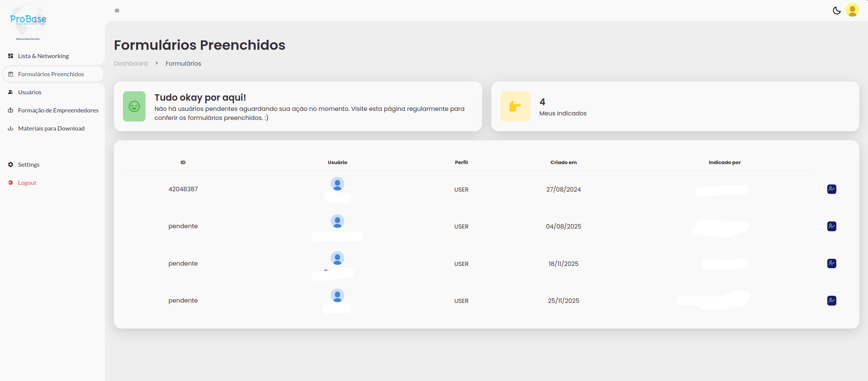Click the Perfil column header
This screenshot has height=381, width=868.
pos(461,162)
